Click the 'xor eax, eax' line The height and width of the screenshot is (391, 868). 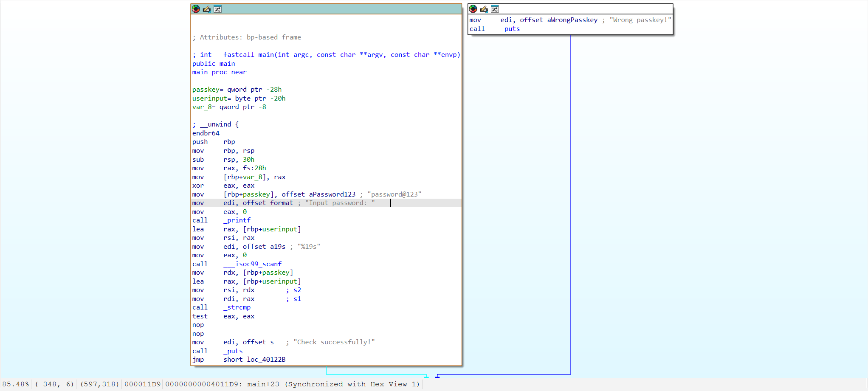[x=223, y=186]
